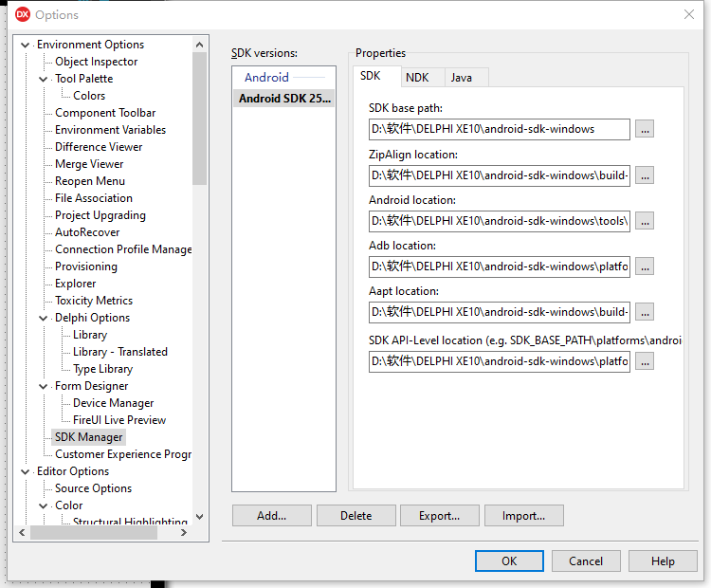Browse for SDK API-Level location
Image resolution: width=711 pixels, height=588 pixels.
point(645,361)
